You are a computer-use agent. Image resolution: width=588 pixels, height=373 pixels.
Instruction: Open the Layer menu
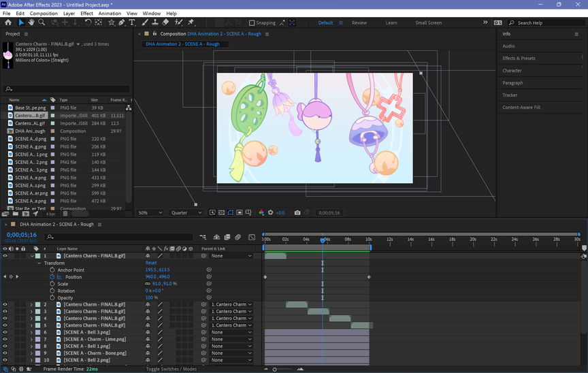[69, 13]
